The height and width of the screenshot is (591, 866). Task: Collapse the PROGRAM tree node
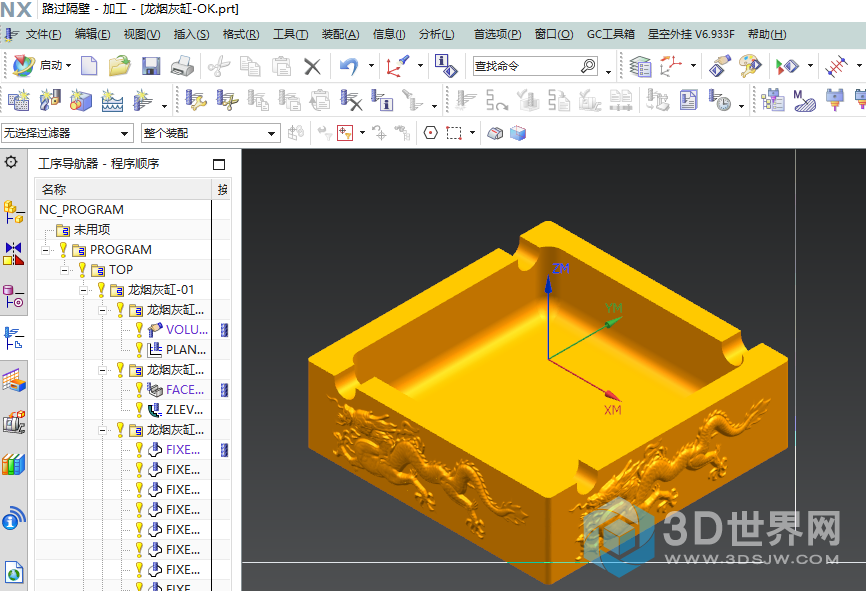(46, 250)
